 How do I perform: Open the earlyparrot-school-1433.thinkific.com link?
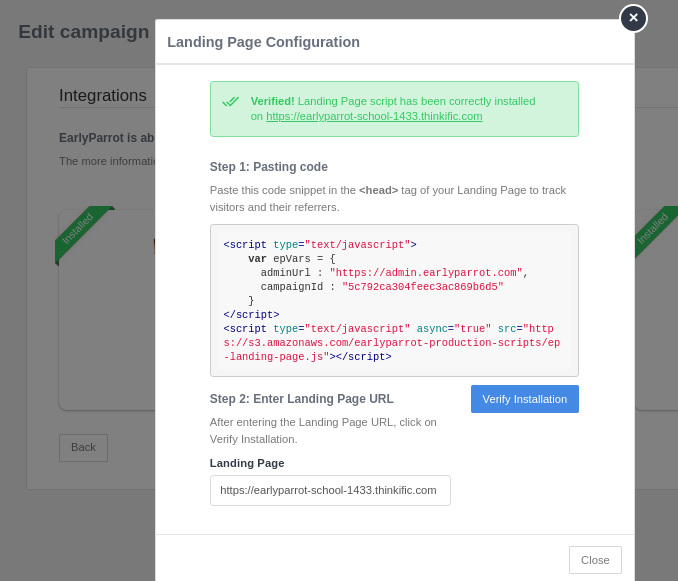374,116
